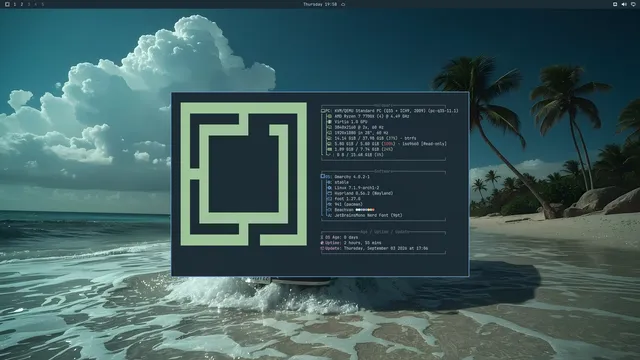Click the Hardware section header
Screen dimensions: 640x360
coord(383,105)
